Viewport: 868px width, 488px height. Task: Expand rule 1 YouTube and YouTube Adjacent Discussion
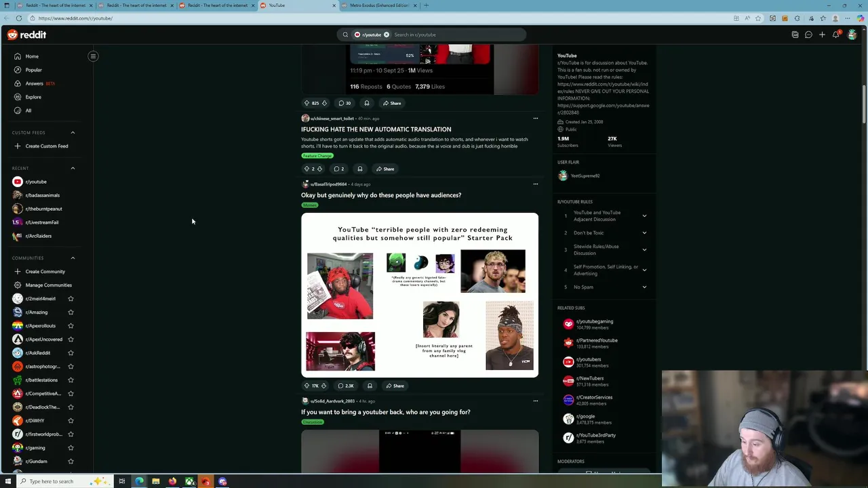[x=644, y=216]
